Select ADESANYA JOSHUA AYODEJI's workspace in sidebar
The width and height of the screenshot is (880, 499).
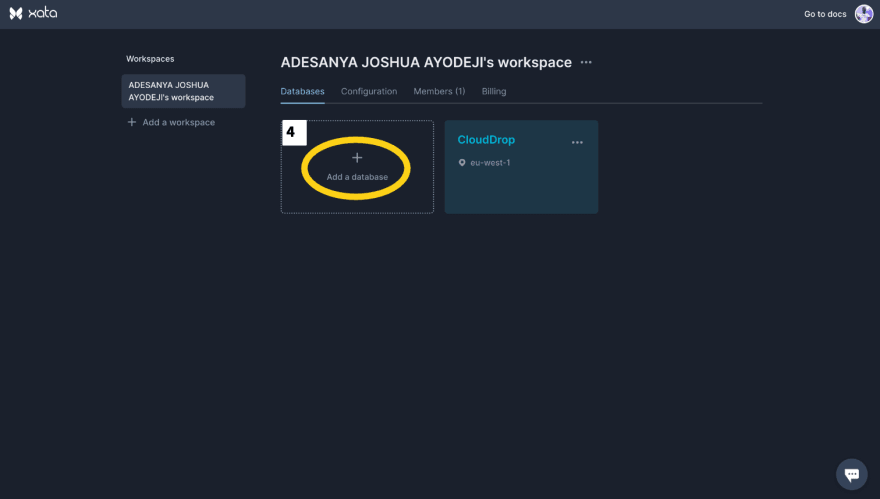click(x=183, y=91)
